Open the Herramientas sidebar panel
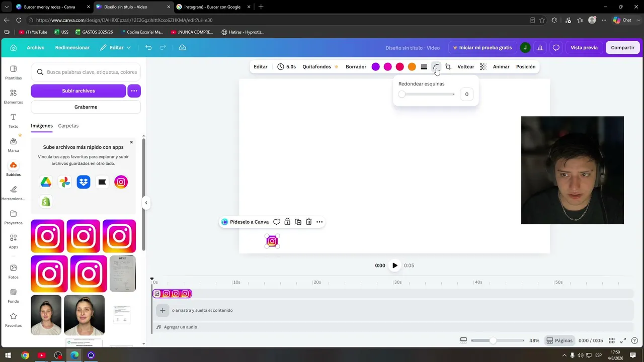644x362 pixels. click(14, 193)
